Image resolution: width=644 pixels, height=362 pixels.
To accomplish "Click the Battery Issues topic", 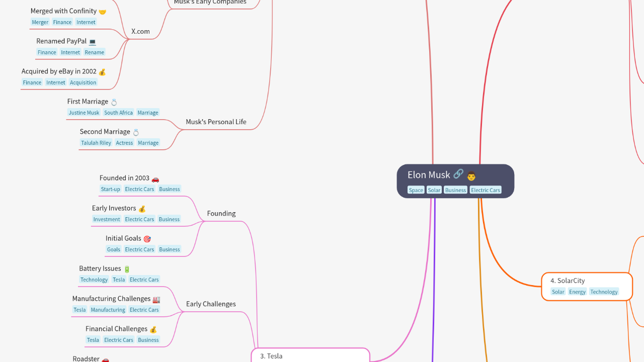I will click(x=100, y=268).
